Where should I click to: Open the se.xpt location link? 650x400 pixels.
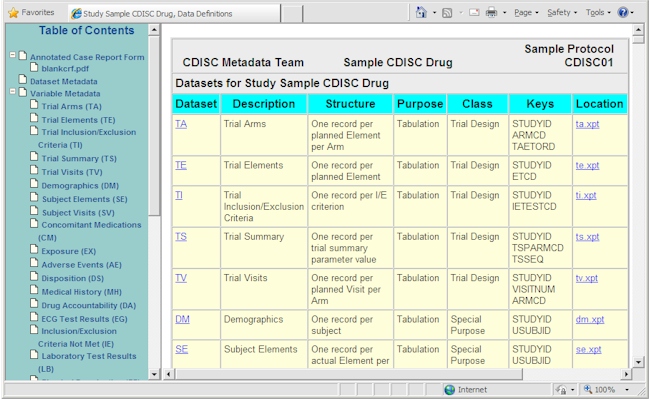point(588,349)
